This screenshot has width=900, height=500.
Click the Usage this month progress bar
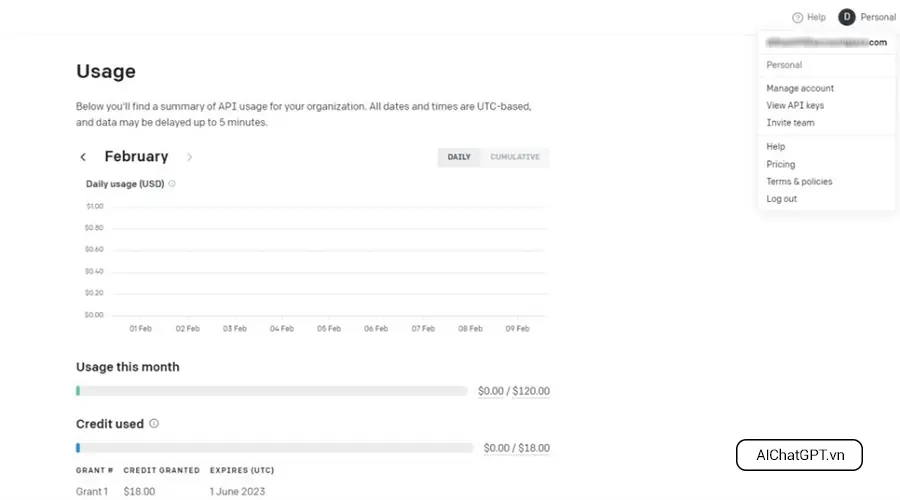coord(271,391)
